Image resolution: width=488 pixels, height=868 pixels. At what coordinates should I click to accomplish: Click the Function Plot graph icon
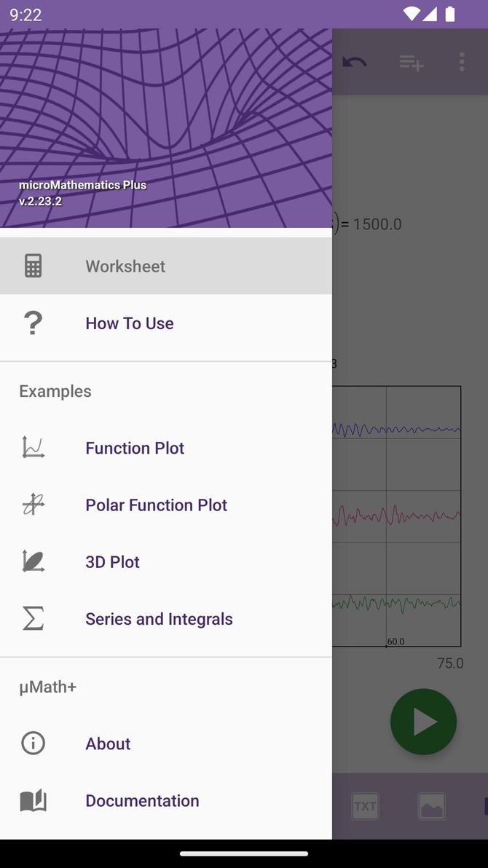(x=33, y=448)
